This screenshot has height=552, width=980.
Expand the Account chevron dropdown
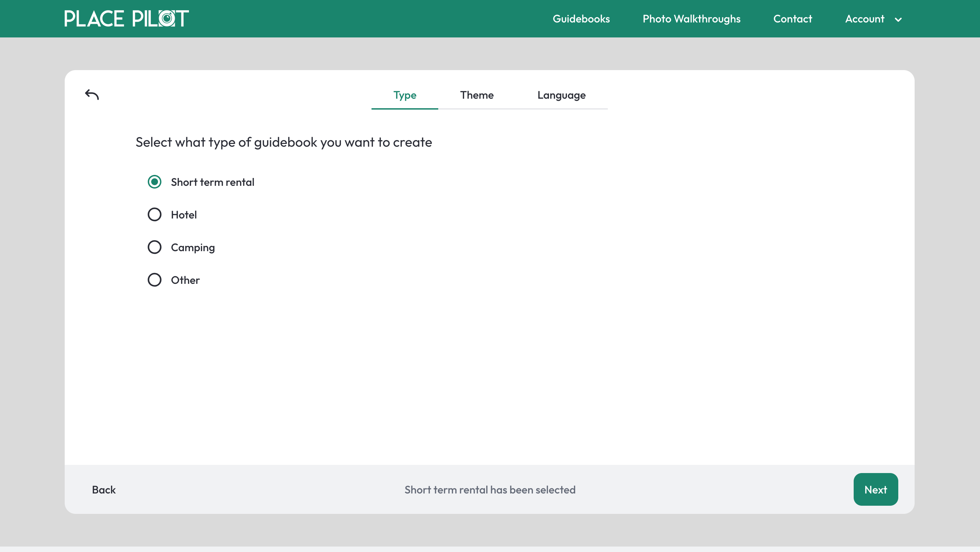tap(898, 19)
